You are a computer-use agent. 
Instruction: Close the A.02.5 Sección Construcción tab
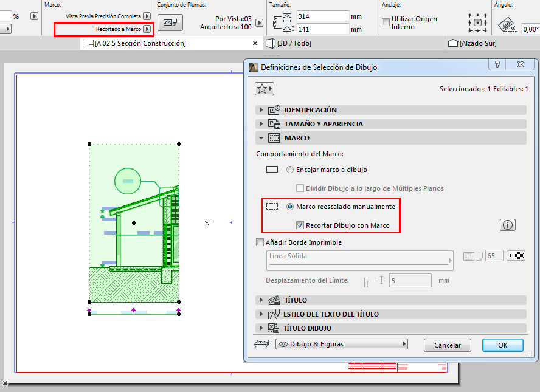pos(255,43)
